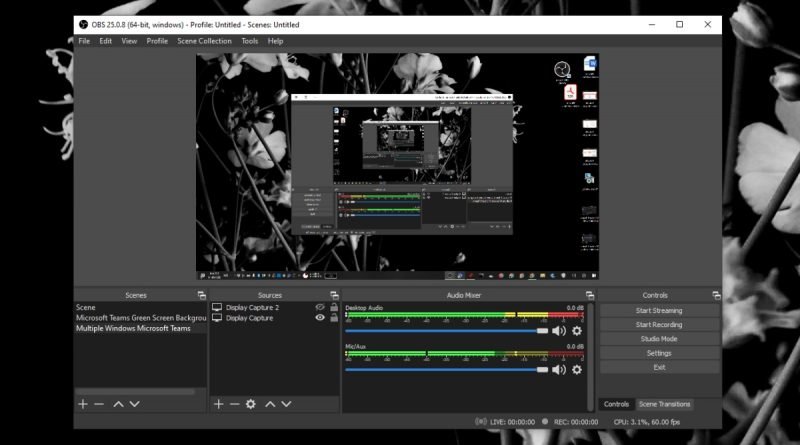Move the selected scene down
Viewport: 800px width, 445px height.
[134, 404]
